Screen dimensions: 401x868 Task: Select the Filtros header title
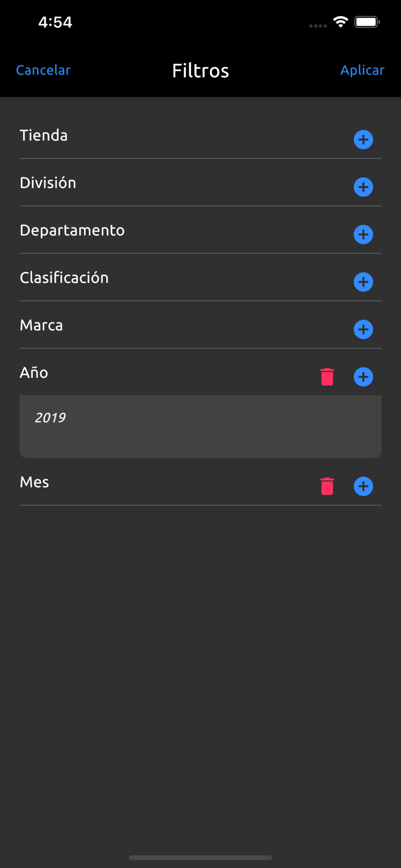(x=200, y=71)
